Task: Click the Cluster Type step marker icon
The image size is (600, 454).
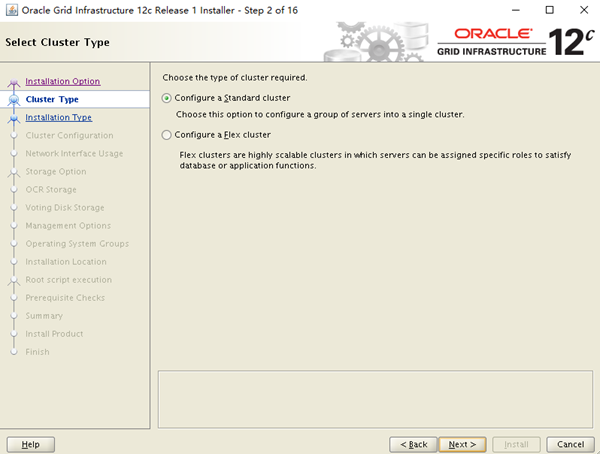Action: coord(14,100)
